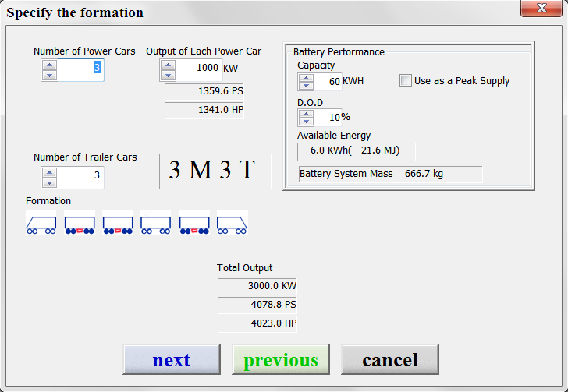This screenshot has width=568, height=392.
Task: Click the Formation label
Action: (x=48, y=201)
